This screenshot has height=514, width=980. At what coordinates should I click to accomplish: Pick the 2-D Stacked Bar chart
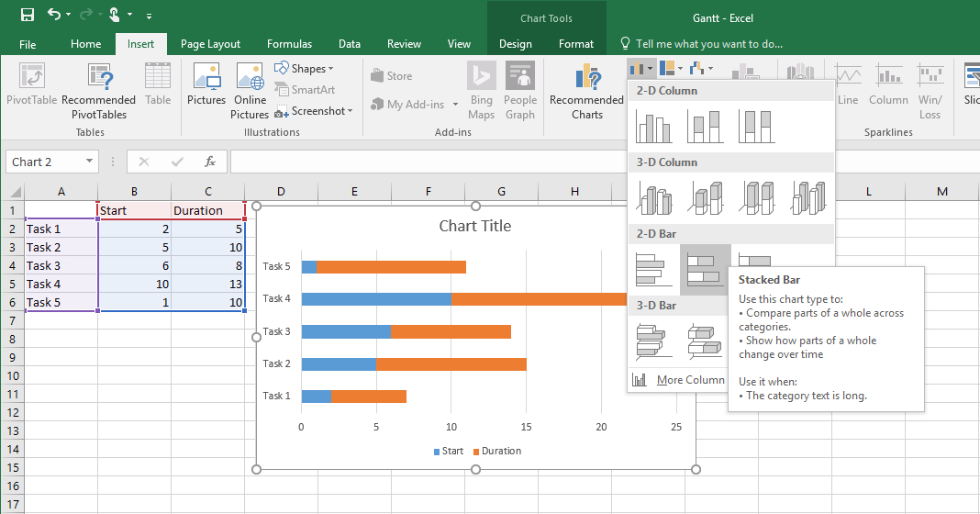click(705, 270)
